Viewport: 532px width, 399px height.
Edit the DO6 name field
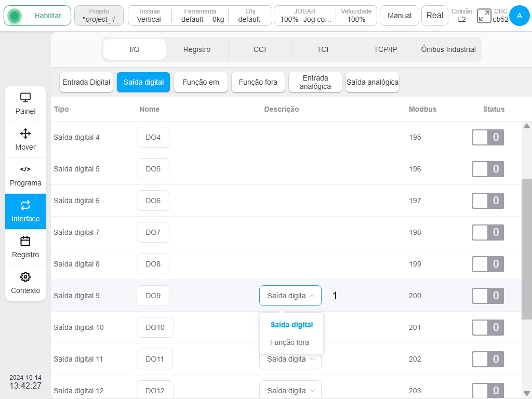coord(153,201)
